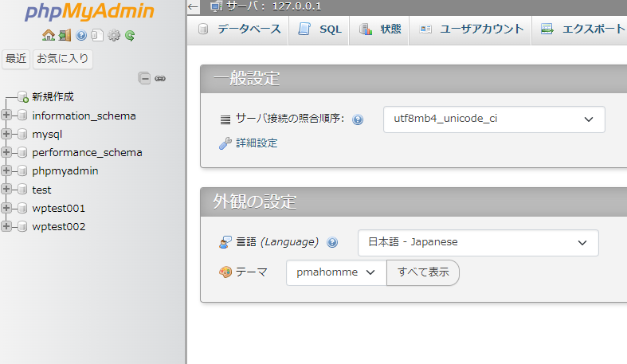Click help icon beside サーバ接続の照合順序
Viewport: 627px width, 364px height.
click(x=358, y=119)
